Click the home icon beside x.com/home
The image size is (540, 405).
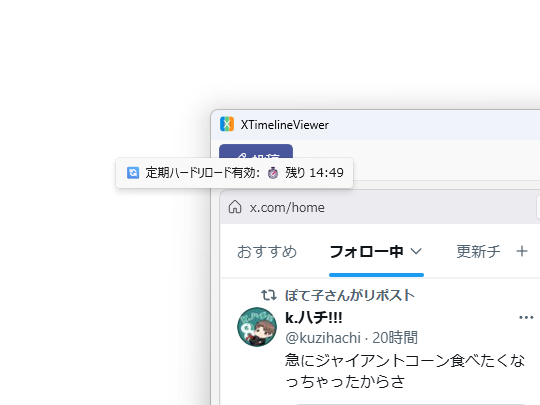[x=235, y=207]
